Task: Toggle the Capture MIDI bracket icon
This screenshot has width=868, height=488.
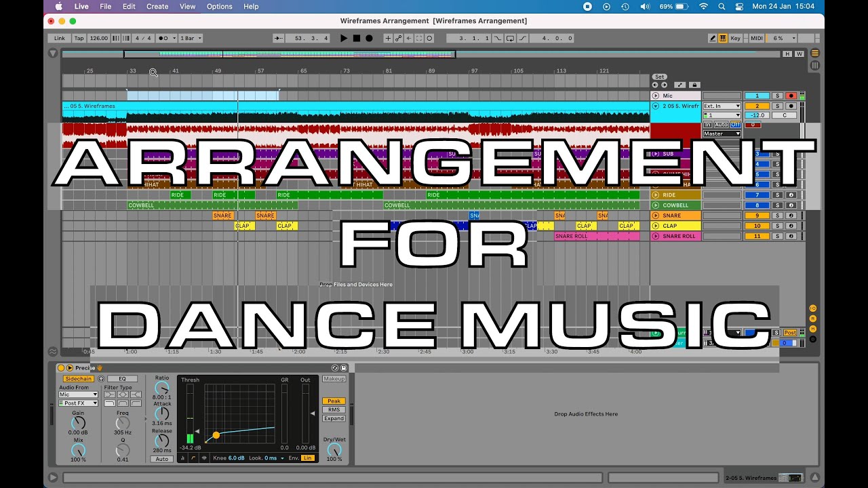Action: pos(419,39)
